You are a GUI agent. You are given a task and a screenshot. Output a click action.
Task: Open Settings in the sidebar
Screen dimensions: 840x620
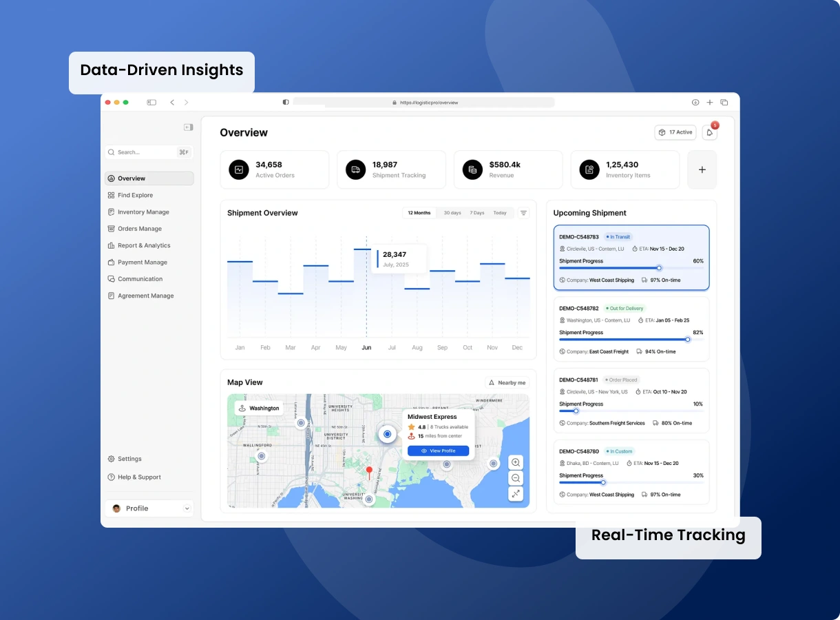tap(125, 459)
